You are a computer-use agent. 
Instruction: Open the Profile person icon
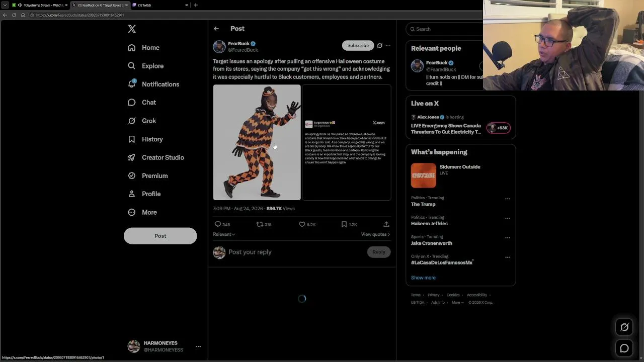pos(132,194)
